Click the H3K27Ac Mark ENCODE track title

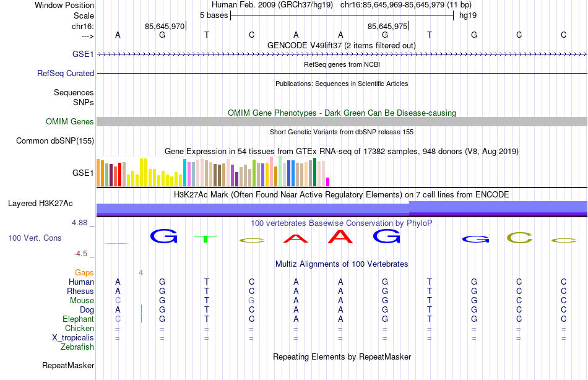342,195
